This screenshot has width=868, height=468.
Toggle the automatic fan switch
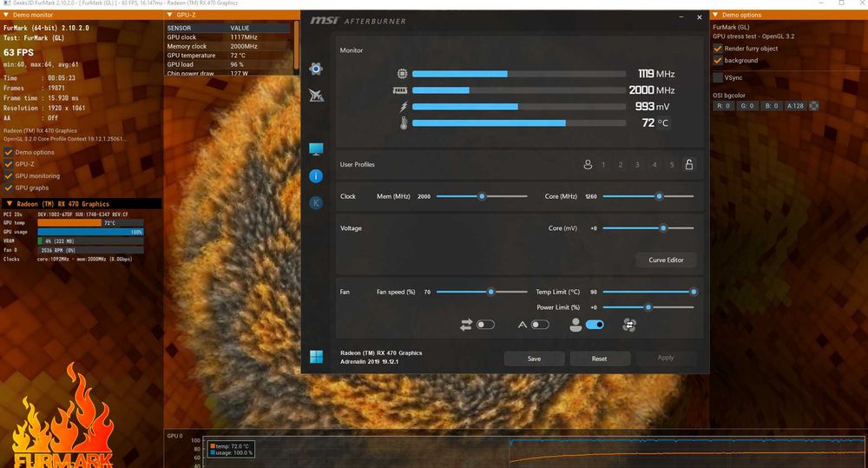click(x=540, y=325)
